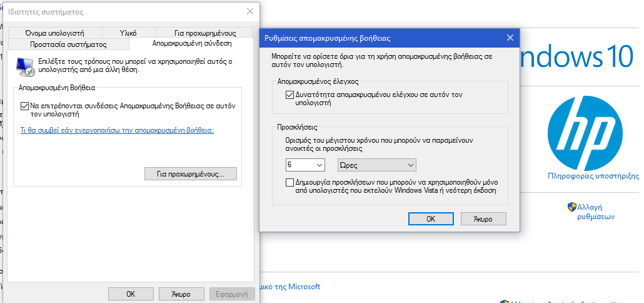Click Άκυρο in the remote assistance settings dialog
The image size is (644, 303).
[x=483, y=219]
